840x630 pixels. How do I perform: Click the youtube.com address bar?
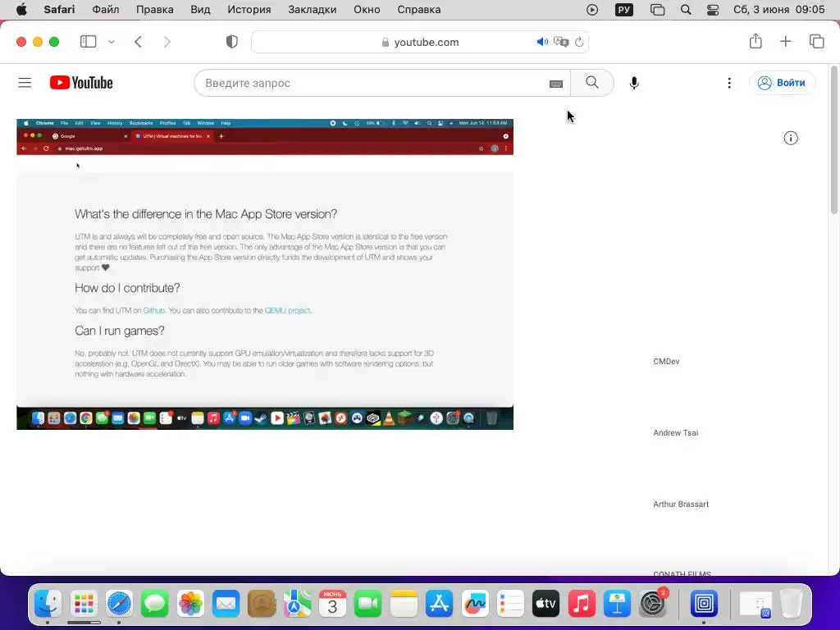[420, 42]
